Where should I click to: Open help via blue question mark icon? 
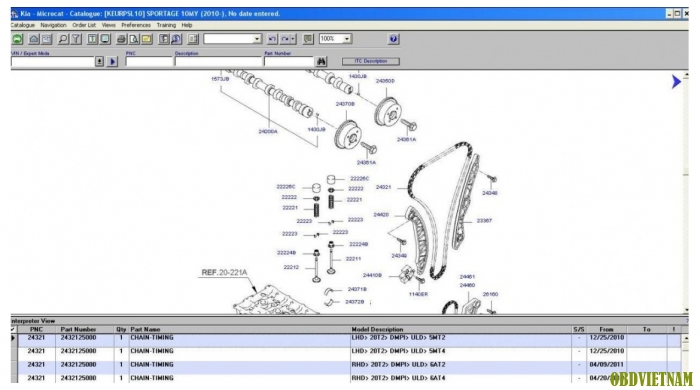coord(393,39)
